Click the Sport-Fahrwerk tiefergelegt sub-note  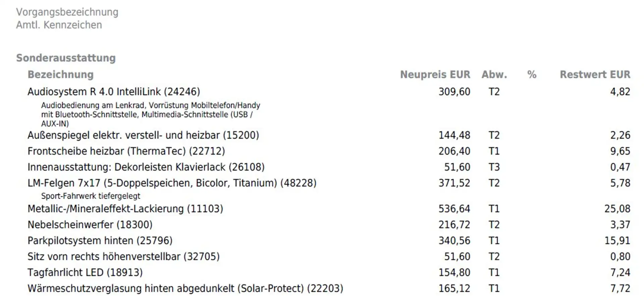[x=91, y=196]
